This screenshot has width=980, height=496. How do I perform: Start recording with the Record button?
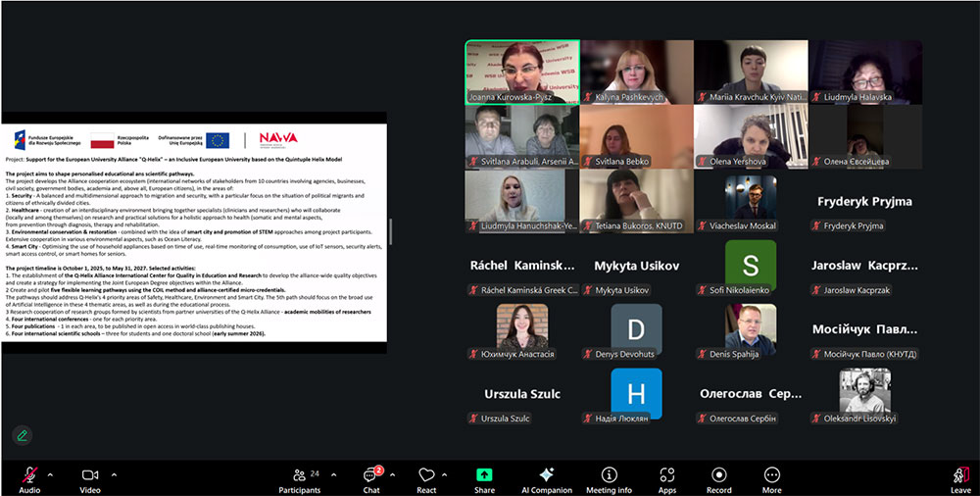tap(719, 476)
